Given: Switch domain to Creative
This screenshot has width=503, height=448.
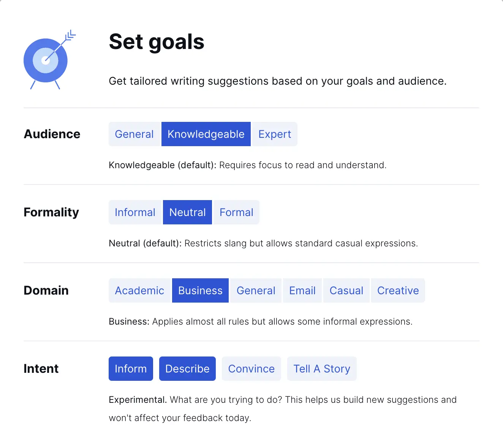Looking at the screenshot, I should click(398, 290).
